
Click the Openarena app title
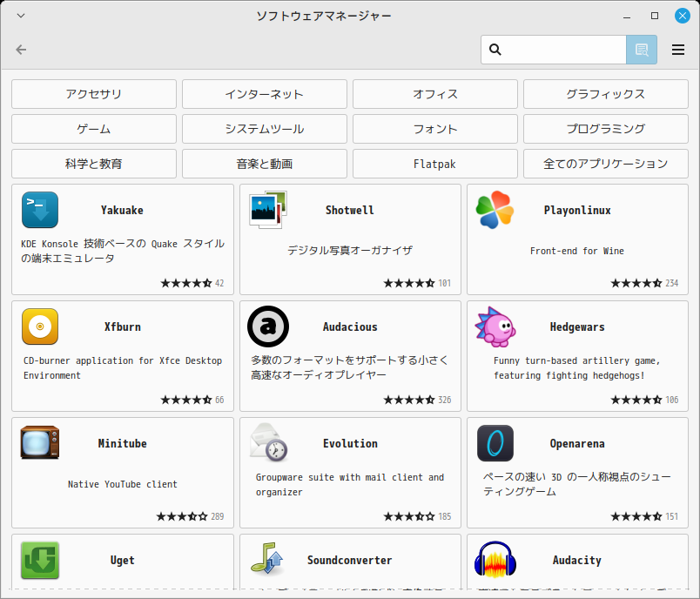[x=577, y=444]
